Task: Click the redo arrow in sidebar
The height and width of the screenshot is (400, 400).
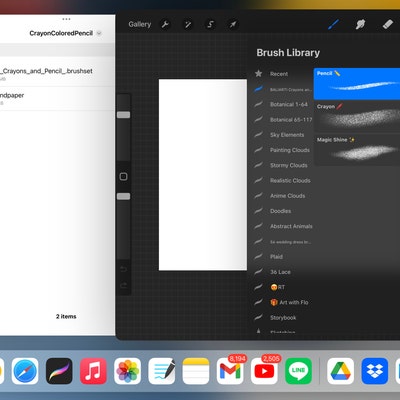Action: (x=123, y=286)
